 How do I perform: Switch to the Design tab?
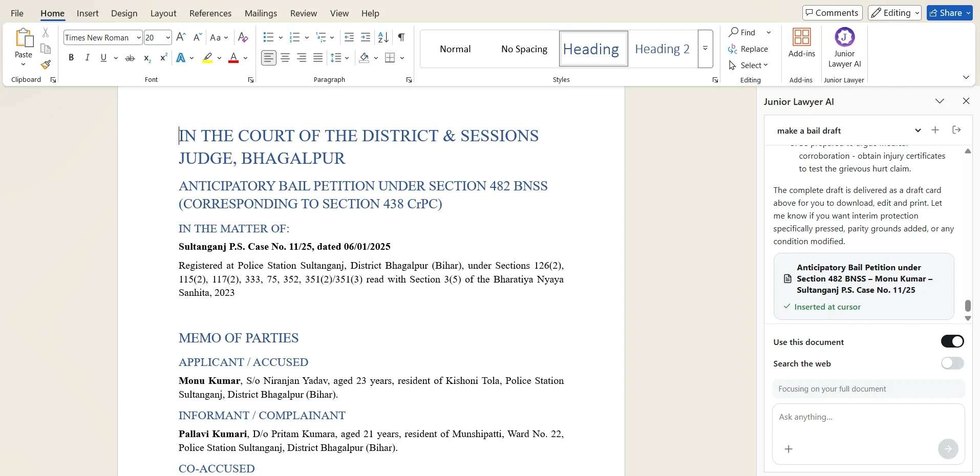124,13
